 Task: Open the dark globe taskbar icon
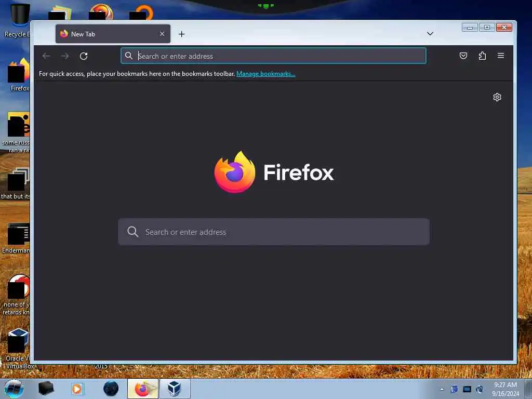click(x=111, y=389)
